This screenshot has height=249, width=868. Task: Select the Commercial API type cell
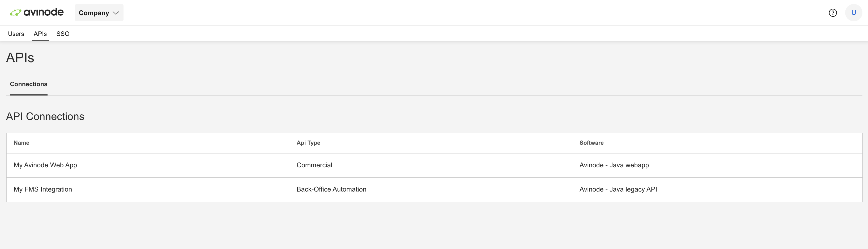point(314,165)
